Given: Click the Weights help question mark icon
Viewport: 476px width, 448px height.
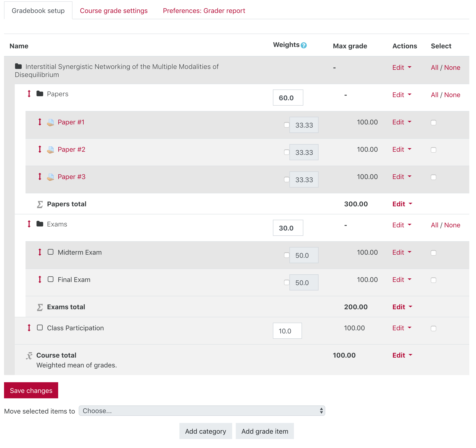Looking at the screenshot, I should [304, 45].
